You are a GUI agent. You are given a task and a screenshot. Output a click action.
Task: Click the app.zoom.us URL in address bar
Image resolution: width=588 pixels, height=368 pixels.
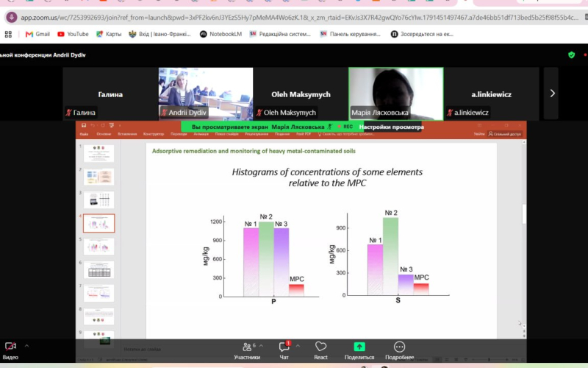[299, 18]
